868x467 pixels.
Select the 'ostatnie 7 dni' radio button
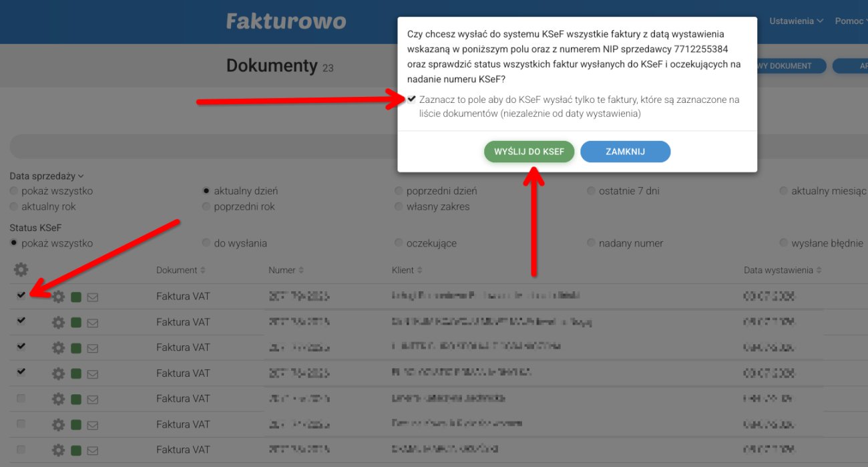point(591,191)
